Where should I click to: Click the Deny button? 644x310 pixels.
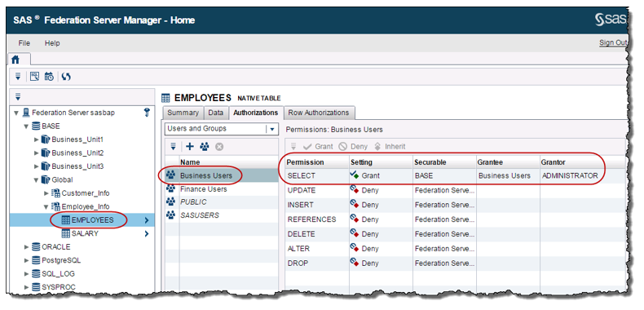tap(353, 146)
